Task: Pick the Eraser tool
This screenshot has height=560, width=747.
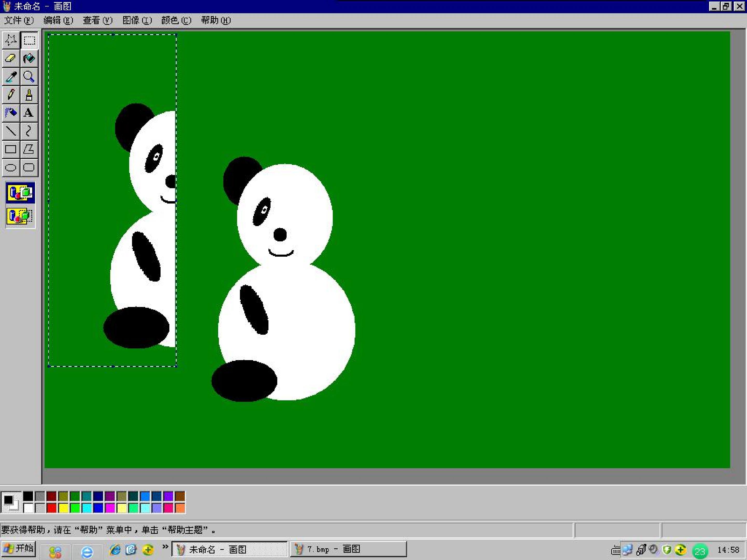Action: point(11,58)
